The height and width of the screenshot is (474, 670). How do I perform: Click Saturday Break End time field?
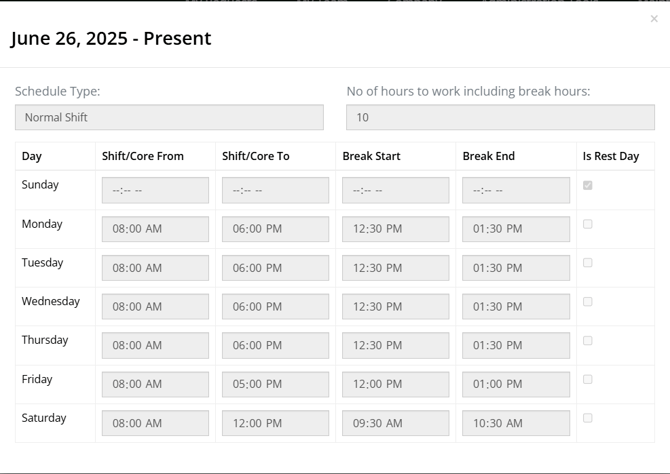click(516, 423)
